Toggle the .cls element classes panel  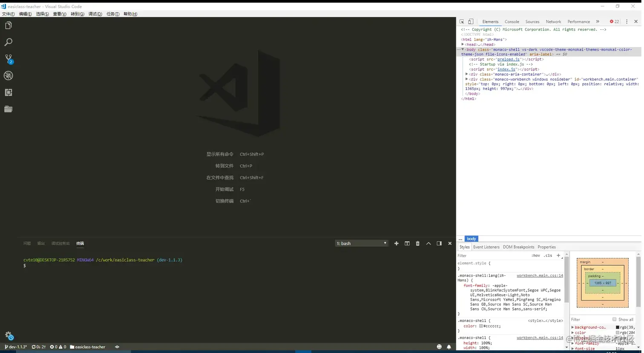548,255
